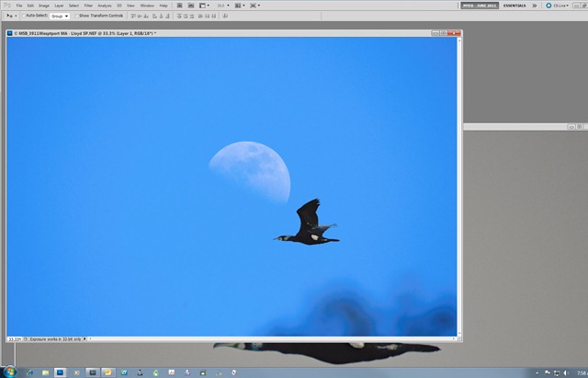Click the Align left edges icon

tap(154, 16)
